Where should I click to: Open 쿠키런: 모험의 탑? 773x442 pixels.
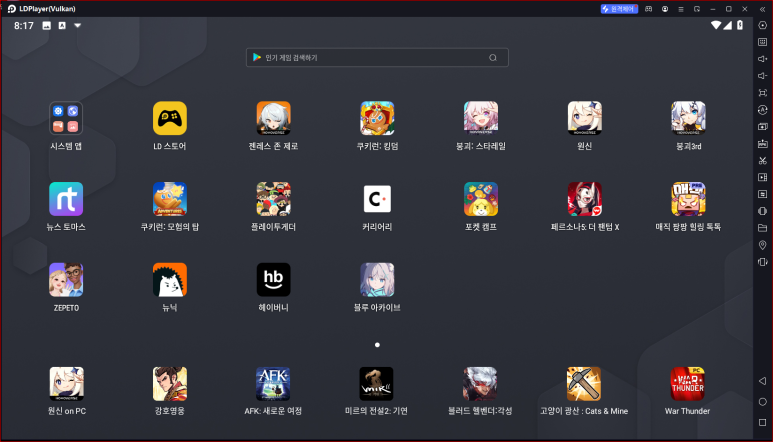170,199
